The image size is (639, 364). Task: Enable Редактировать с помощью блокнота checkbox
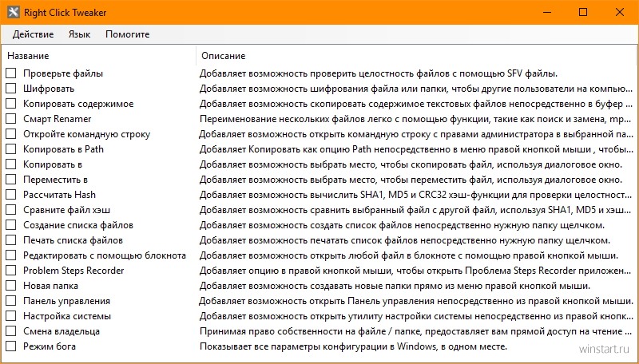point(11,255)
